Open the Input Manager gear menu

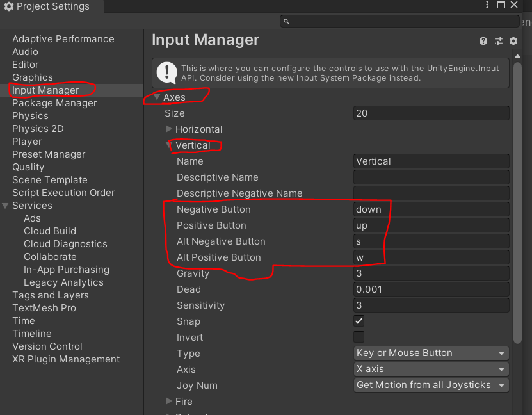(x=513, y=41)
